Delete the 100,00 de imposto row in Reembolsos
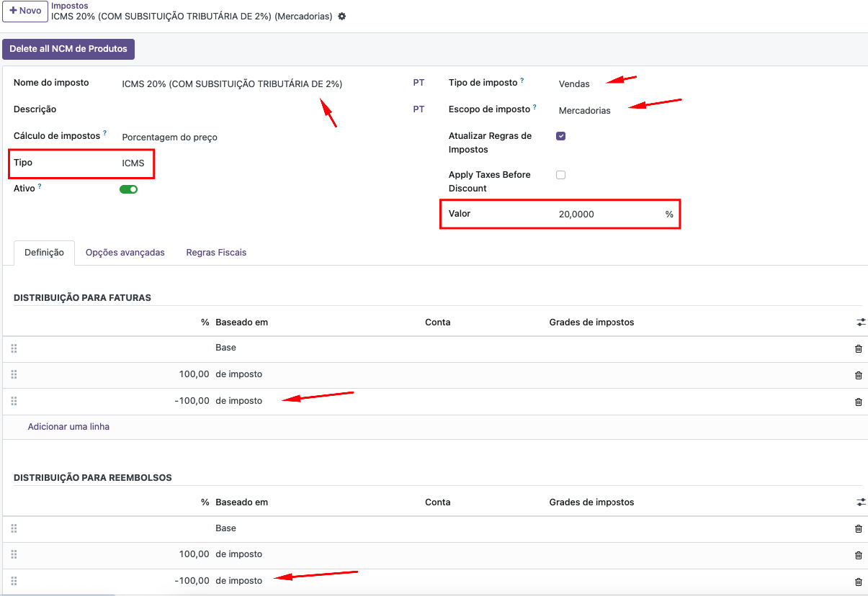 point(858,555)
